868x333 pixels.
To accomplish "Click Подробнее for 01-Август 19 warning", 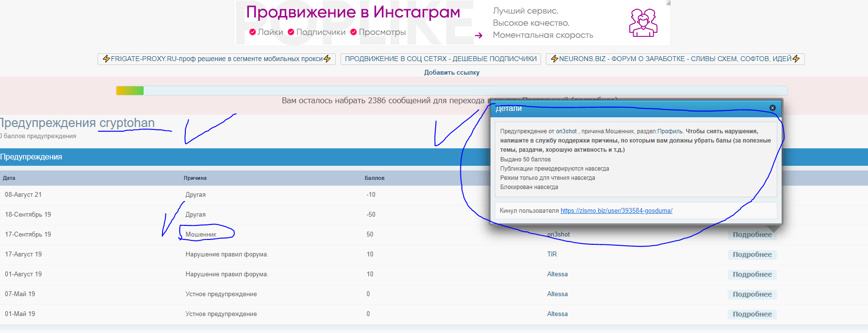I will click(x=752, y=274).
